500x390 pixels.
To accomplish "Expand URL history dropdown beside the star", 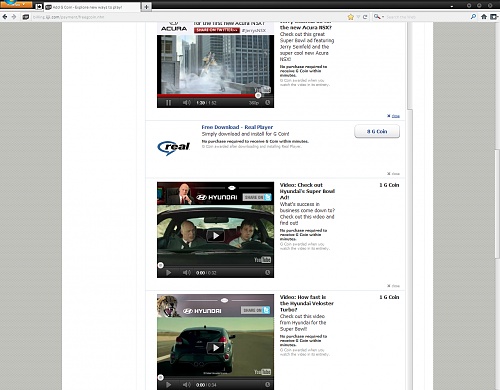I will tap(358, 17).
